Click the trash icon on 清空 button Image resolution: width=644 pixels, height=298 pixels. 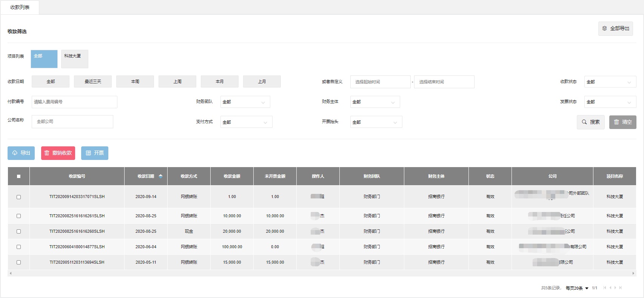click(x=616, y=122)
